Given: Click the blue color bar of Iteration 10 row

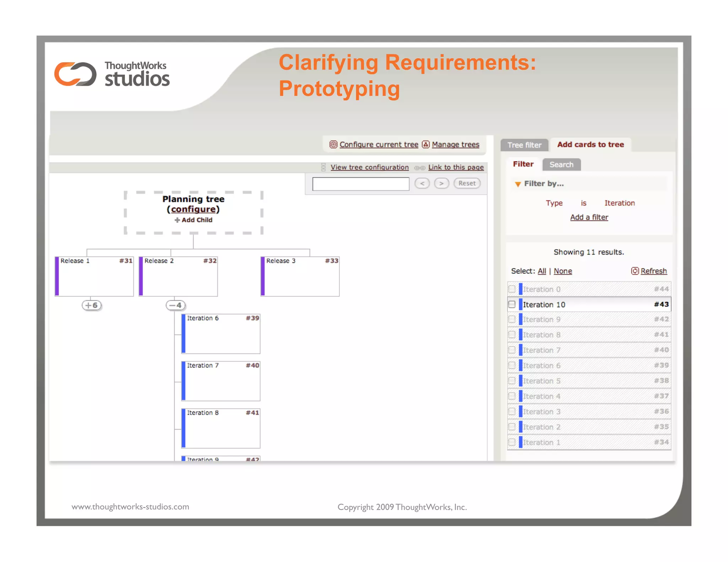Looking at the screenshot, I should 520,304.
